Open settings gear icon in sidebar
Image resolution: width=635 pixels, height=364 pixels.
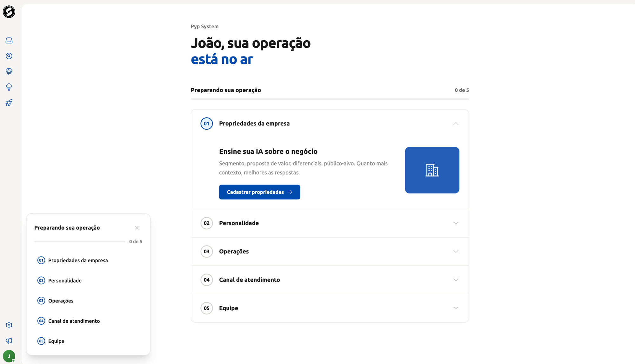(9, 325)
